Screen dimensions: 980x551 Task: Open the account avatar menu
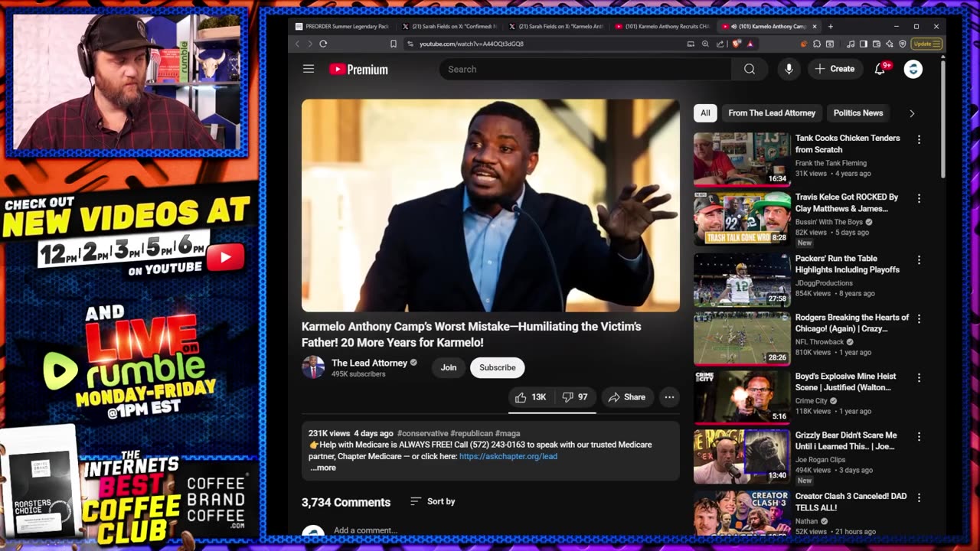click(913, 70)
